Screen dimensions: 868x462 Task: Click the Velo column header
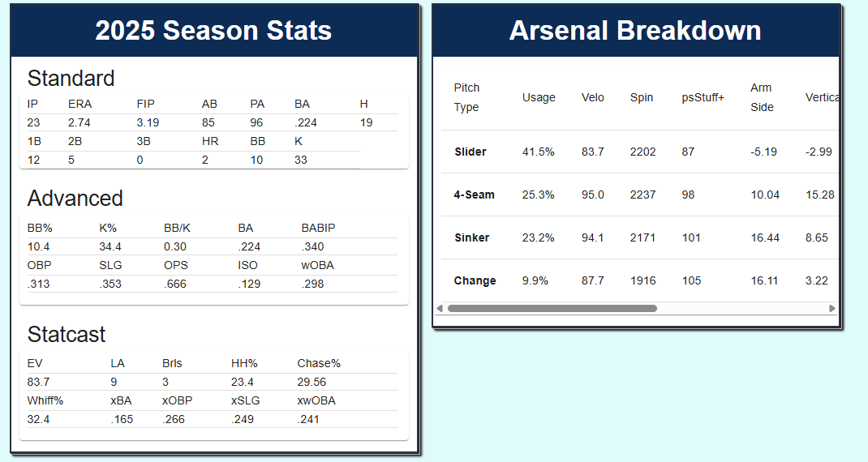pos(593,97)
